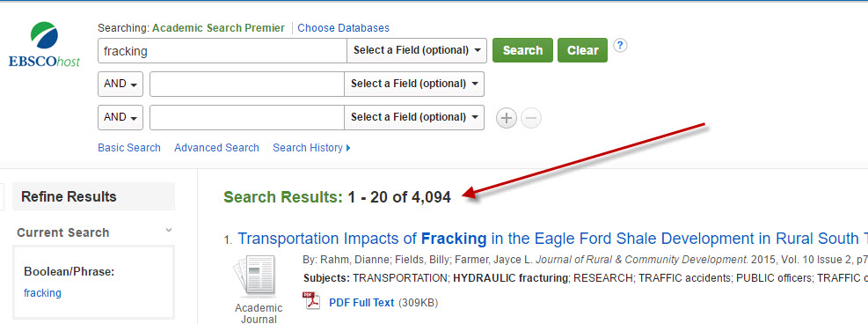Collapse the Current Search section chevron
This screenshot has width=868, height=324.
[169, 231]
